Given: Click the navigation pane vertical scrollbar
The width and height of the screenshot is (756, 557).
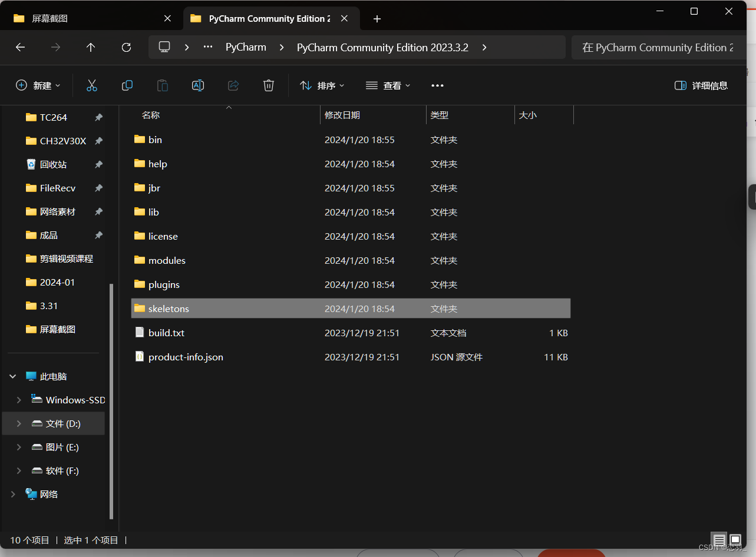Looking at the screenshot, I should point(111,401).
